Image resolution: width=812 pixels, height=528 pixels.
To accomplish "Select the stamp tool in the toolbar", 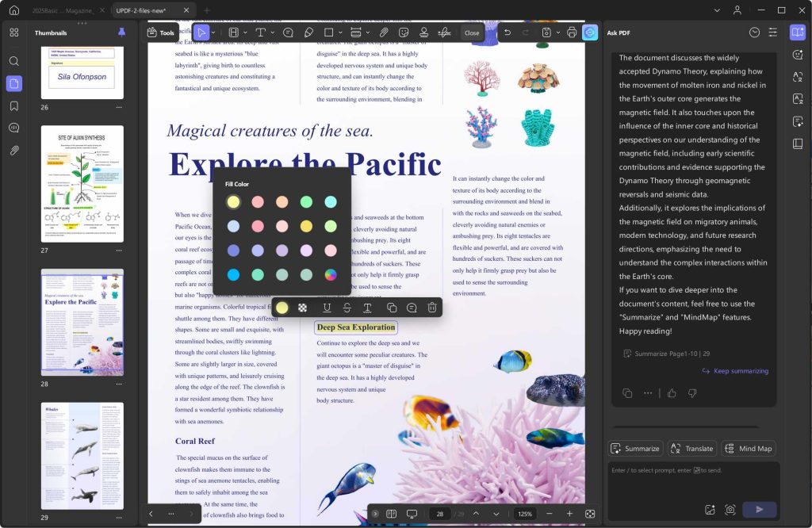I will [423, 33].
